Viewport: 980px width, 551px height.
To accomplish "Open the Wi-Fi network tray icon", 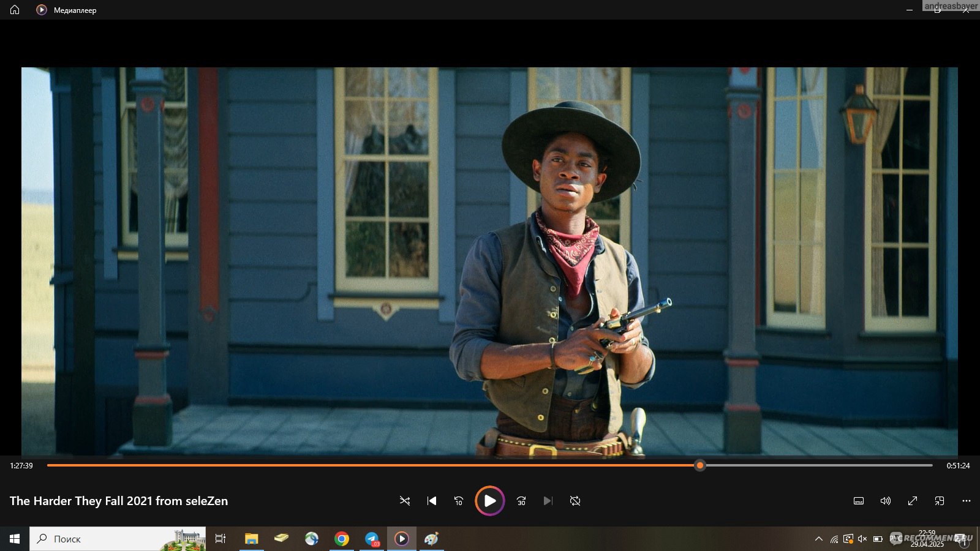I will tap(834, 539).
